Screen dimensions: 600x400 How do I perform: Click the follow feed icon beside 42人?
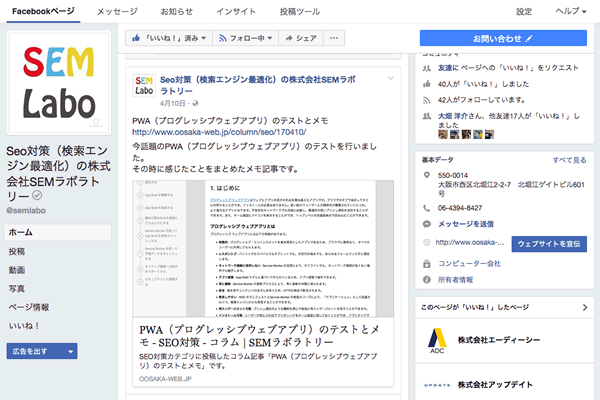point(427,100)
